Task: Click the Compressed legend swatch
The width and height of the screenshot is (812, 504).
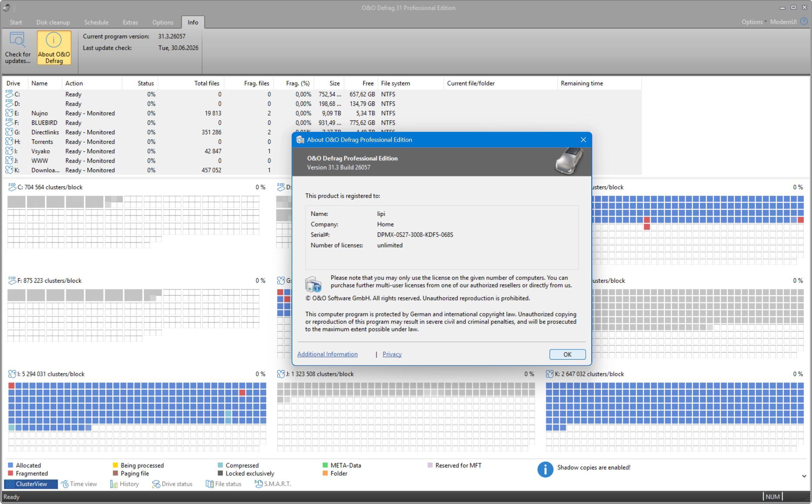Action: (x=220, y=465)
